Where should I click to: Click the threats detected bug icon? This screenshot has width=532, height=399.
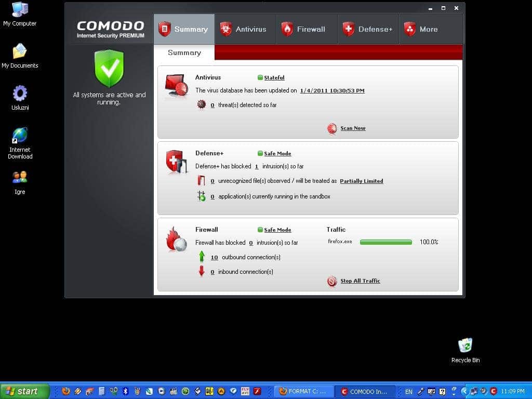tap(201, 104)
